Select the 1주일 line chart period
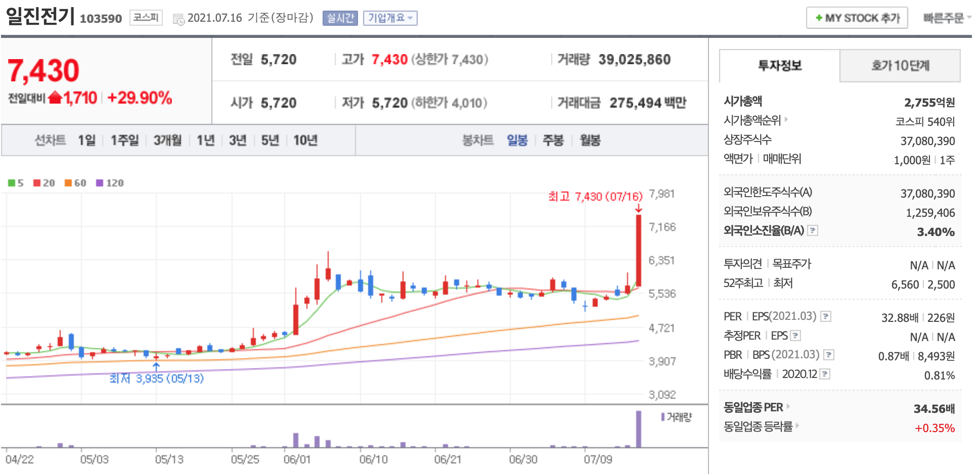 click(124, 140)
